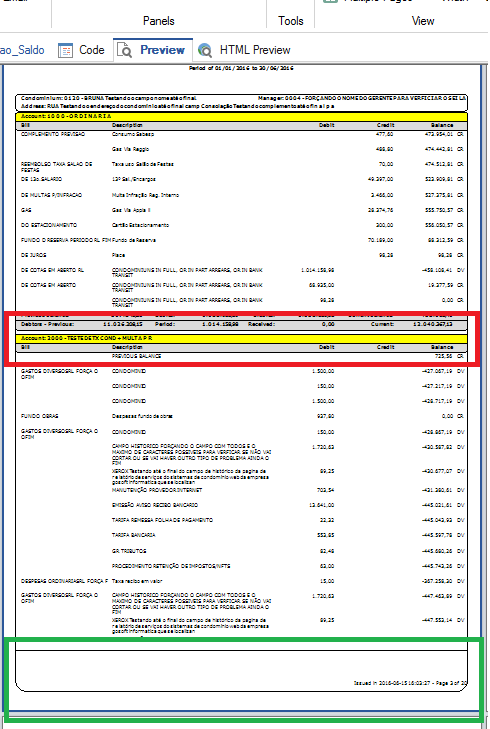Click the Address RUA line in header
This screenshot has width=490, height=729.
click(177, 106)
